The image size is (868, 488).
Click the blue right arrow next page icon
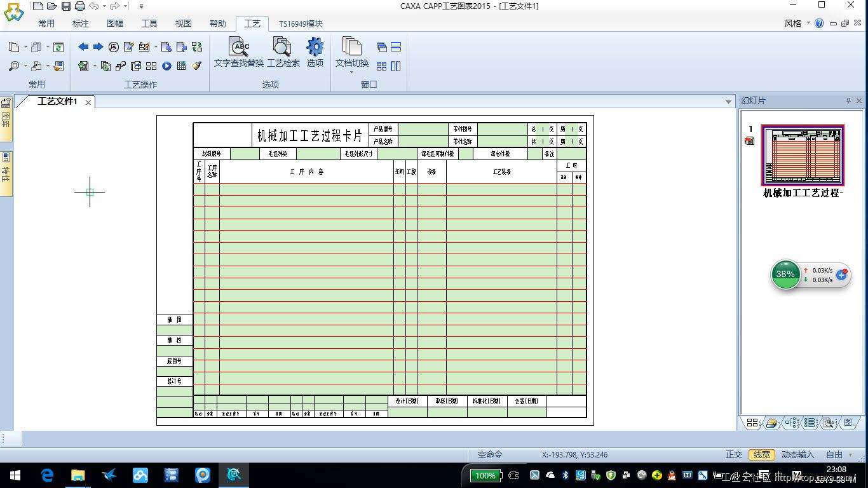[x=98, y=47]
